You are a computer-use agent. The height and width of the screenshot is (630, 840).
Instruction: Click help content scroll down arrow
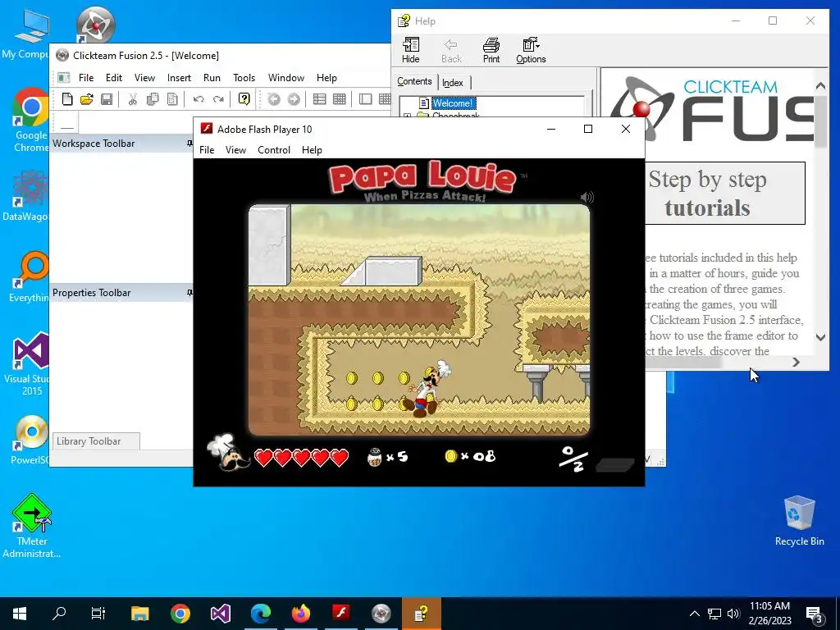[x=820, y=337]
